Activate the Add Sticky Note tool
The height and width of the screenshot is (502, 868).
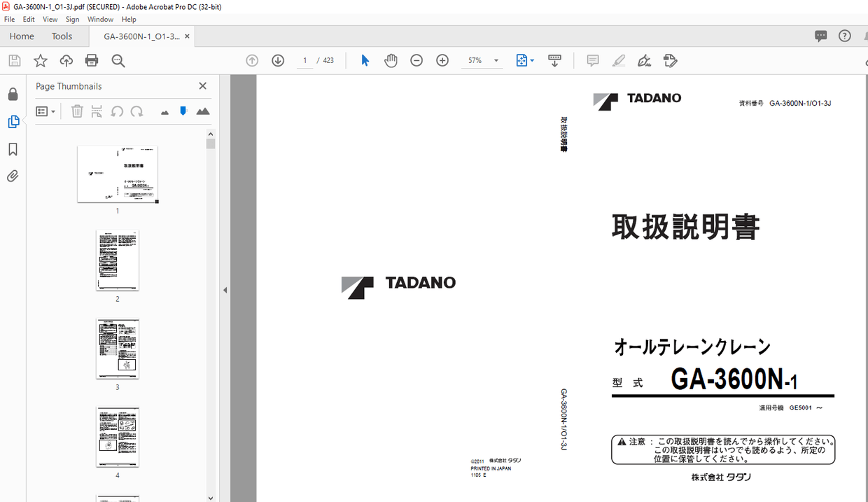pos(592,60)
